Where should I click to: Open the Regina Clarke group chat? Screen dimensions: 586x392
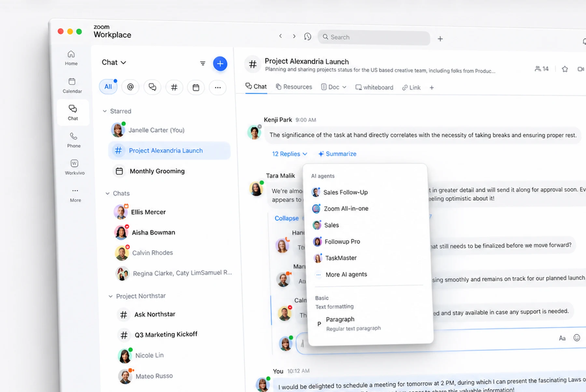coord(174,273)
